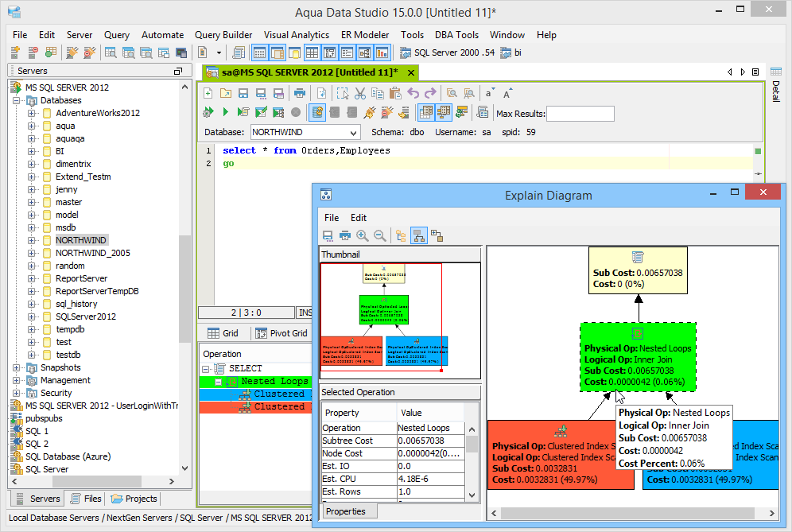Expand the Snapshots tree node
The image size is (792, 532).
point(16,368)
